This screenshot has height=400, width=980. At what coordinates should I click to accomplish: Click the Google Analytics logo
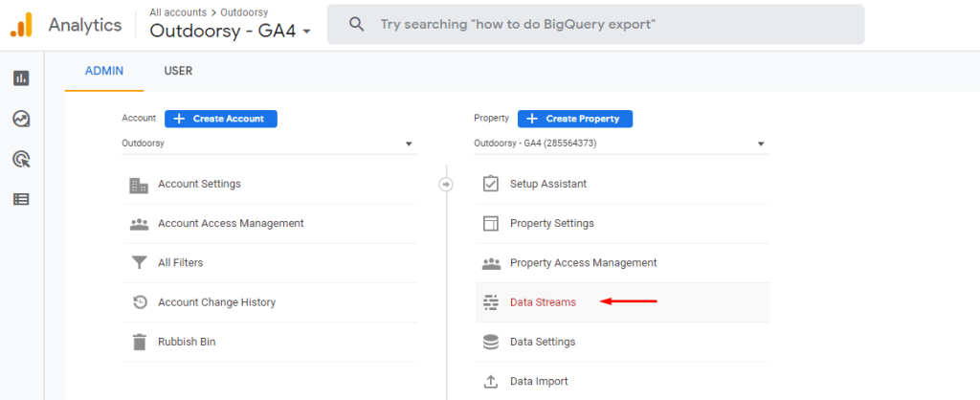tap(21, 25)
